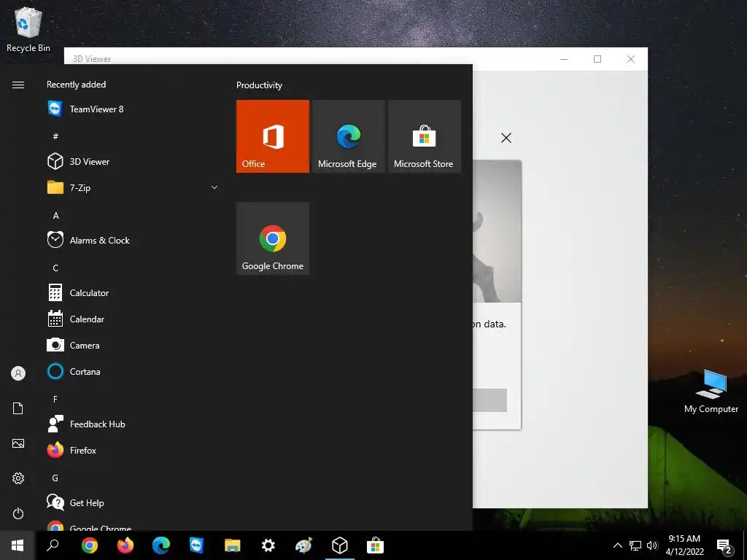
Task: Click the Recently added heading
Action: pos(76,85)
